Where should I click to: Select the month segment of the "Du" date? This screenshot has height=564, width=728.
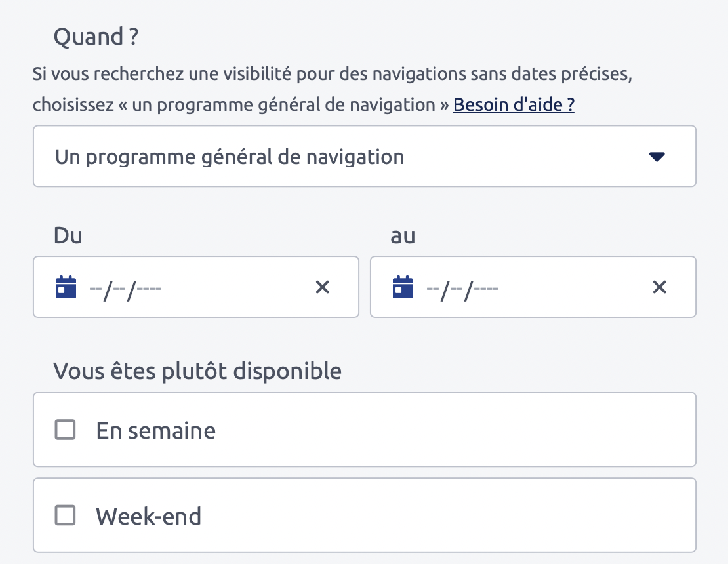(119, 288)
